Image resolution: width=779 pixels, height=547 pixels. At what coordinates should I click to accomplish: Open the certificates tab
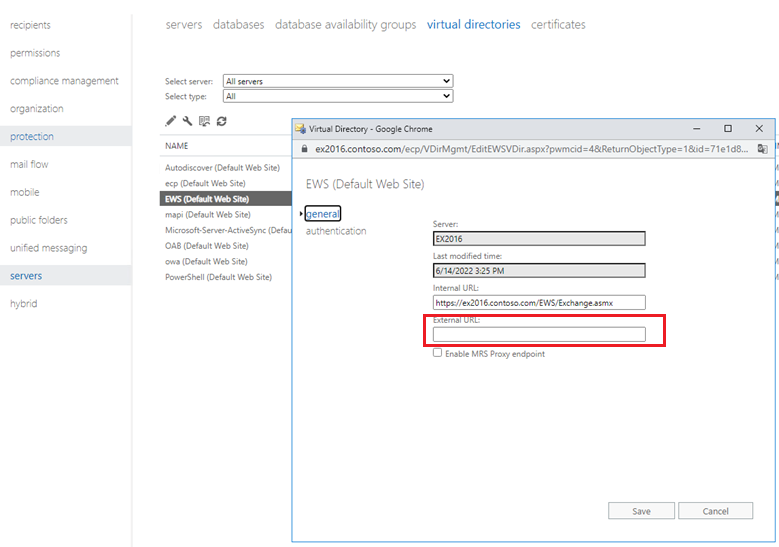coord(558,24)
